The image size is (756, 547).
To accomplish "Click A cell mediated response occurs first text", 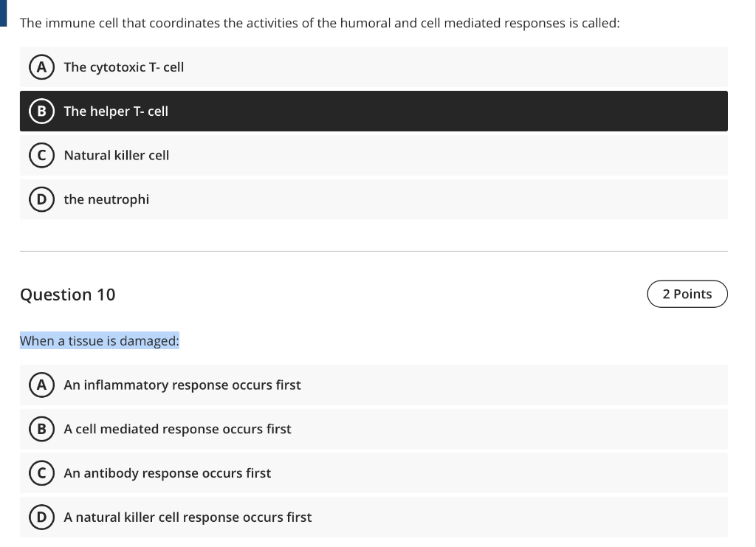I will (177, 429).
